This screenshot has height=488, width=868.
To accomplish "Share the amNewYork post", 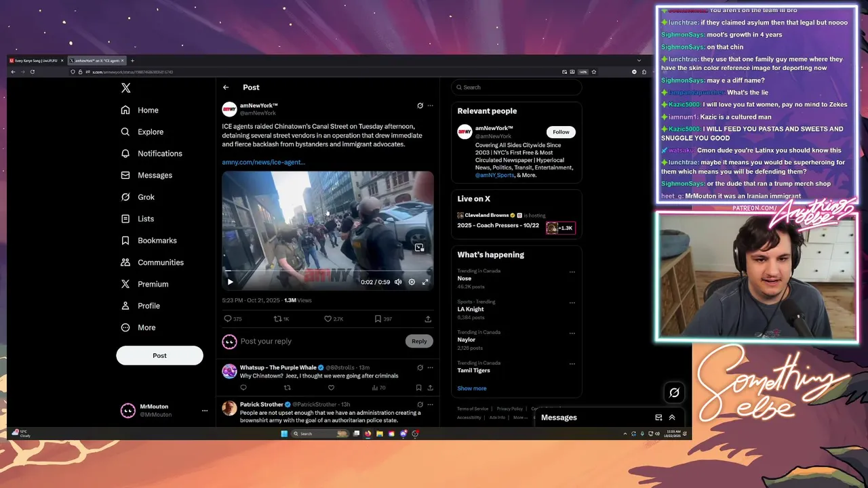I will [x=428, y=319].
